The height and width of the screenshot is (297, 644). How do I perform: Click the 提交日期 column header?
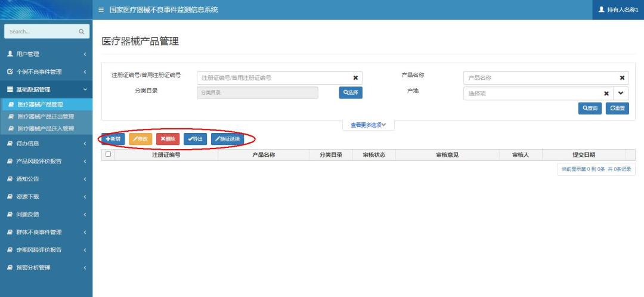point(584,155)
